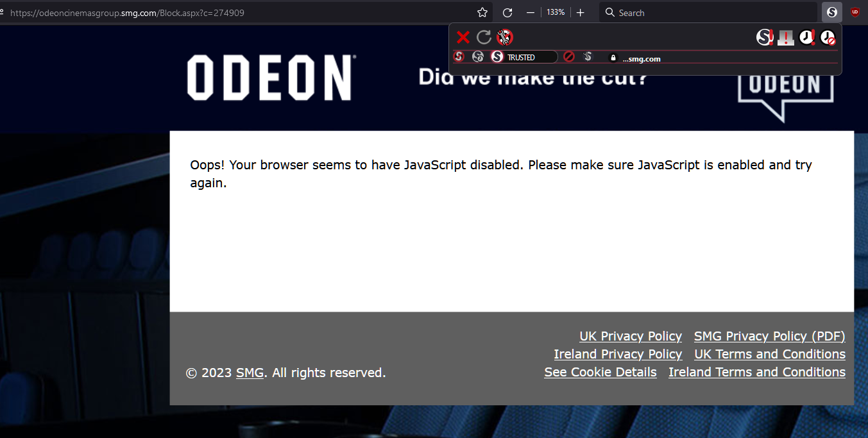This screenshot has height=438, width=868.
Task: Open UK Terms and Conditions link
Action: coord(770,354)
